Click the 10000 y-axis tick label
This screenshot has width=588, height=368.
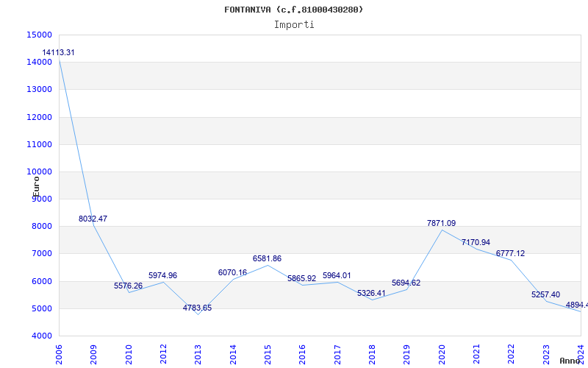coord(40,172)
